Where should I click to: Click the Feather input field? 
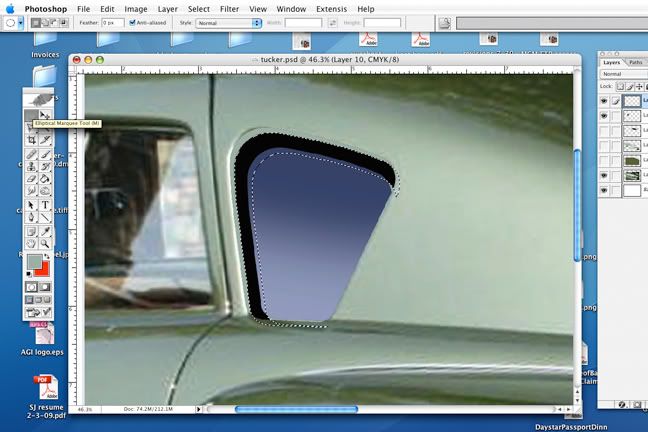113,23
